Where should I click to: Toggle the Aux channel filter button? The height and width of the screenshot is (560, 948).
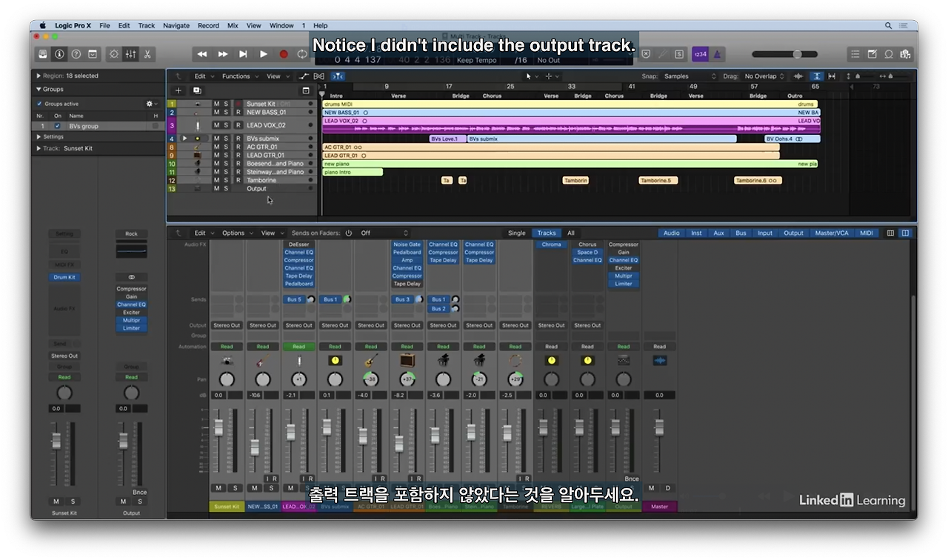[x=718, y=233]
